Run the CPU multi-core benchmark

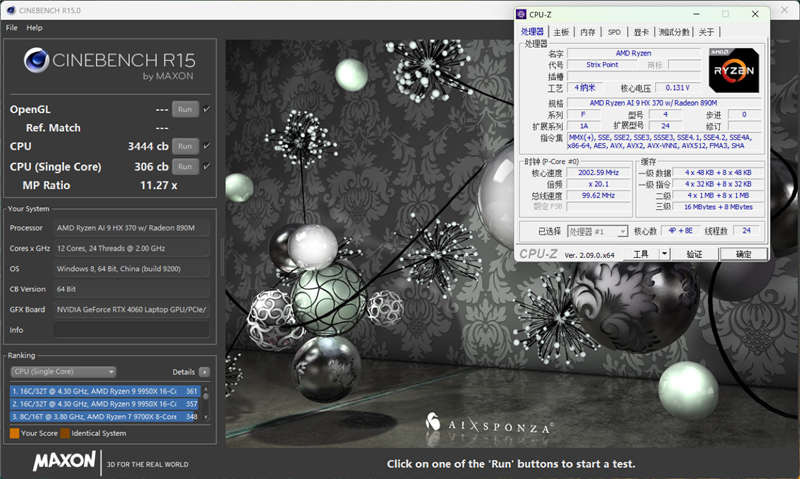pyautogui.click(x=185, y=146)
